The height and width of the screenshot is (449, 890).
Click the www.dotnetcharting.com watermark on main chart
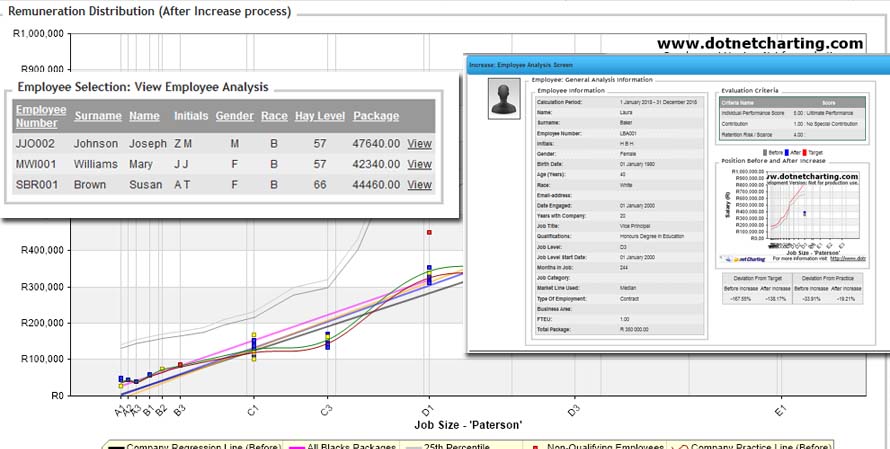point(760,44)
